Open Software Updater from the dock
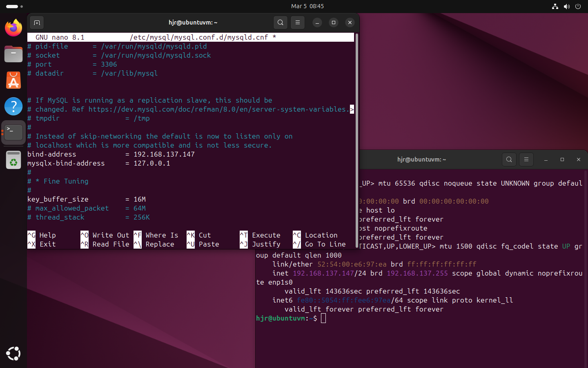 [x=13, y=160]
